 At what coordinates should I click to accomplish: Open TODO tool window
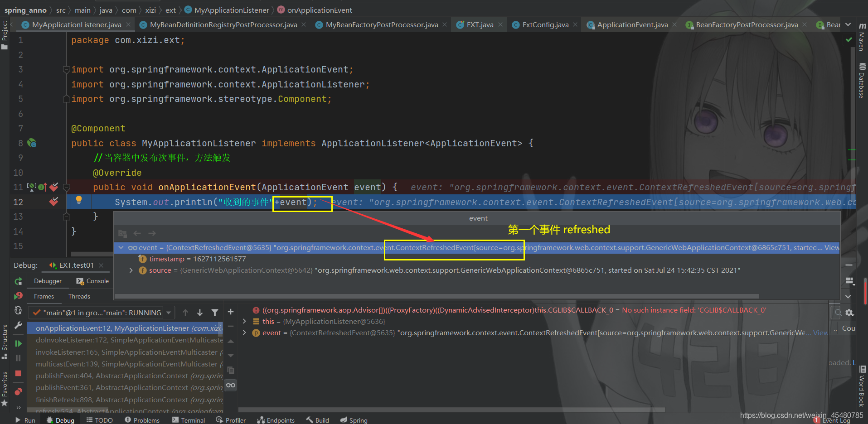100,420
